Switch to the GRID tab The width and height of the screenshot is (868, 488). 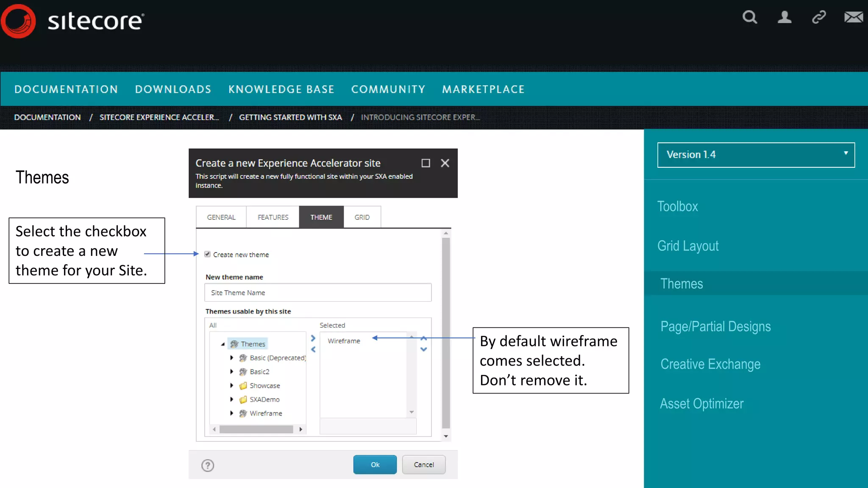pyautogui.click(x=362, y=217)
